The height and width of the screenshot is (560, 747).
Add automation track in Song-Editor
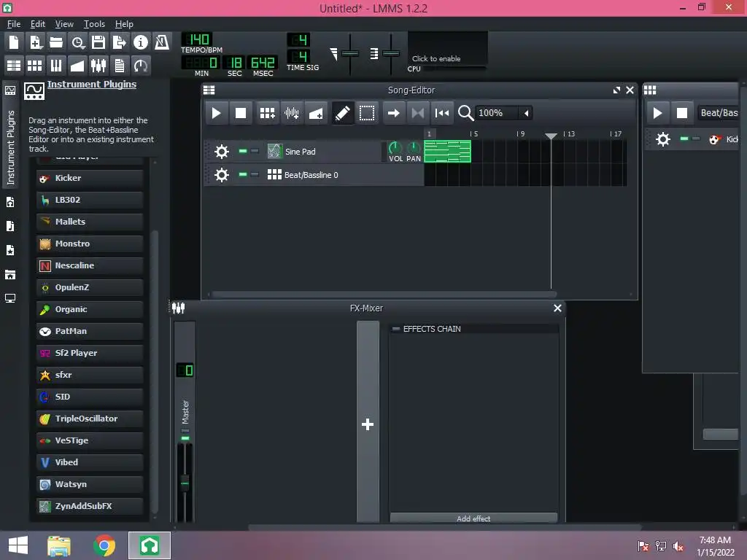(316, 113)
